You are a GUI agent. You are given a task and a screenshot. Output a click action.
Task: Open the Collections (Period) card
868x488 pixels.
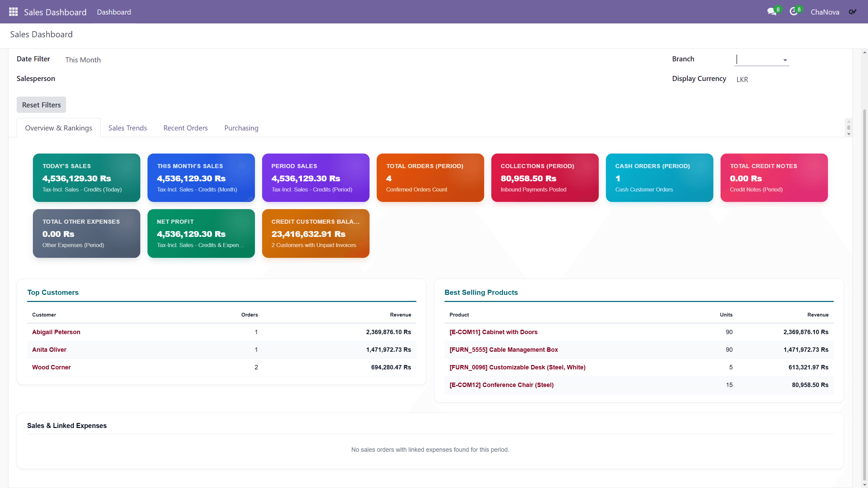(x=545, y=178)
